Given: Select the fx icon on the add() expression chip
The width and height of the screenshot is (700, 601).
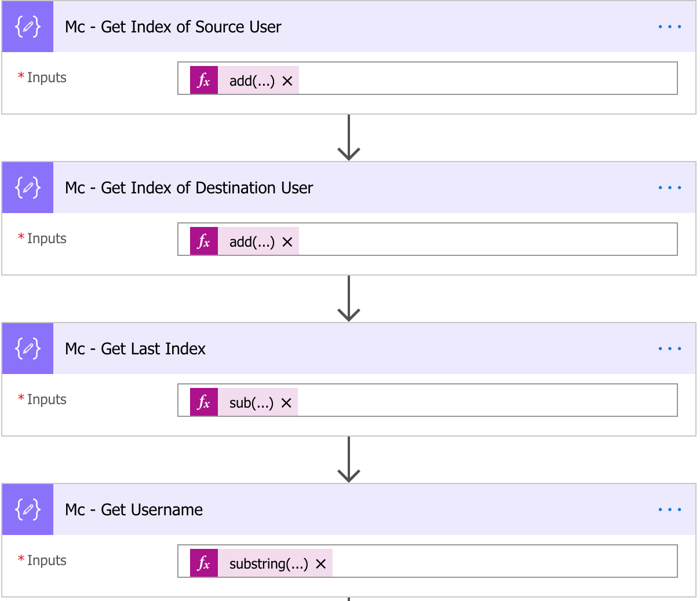Looking at the screenshot, I should 203,80.
